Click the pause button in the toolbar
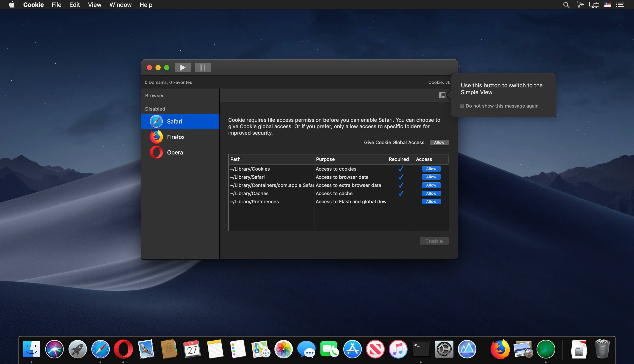 click(x=203, y=68)
